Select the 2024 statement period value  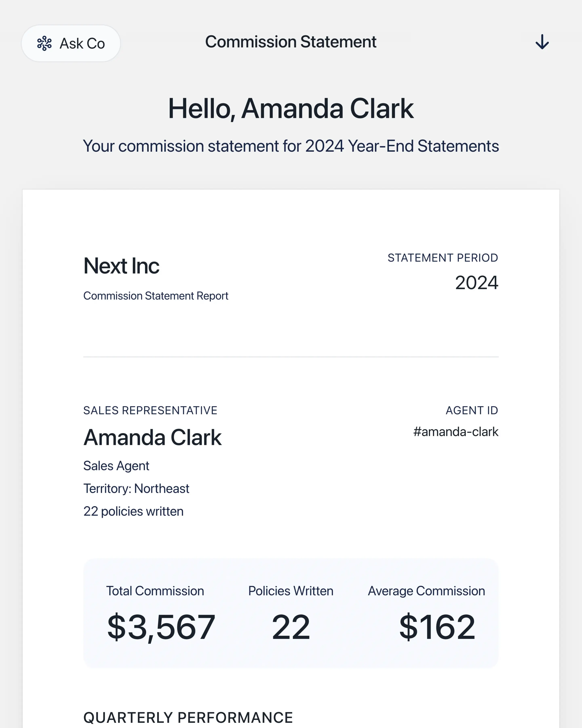(476, 283)
